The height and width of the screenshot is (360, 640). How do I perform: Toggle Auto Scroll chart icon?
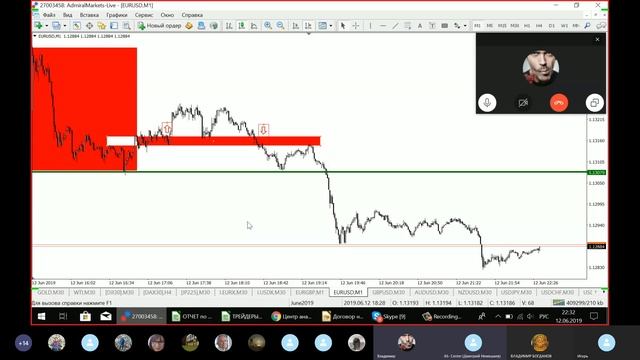[296, 26]
